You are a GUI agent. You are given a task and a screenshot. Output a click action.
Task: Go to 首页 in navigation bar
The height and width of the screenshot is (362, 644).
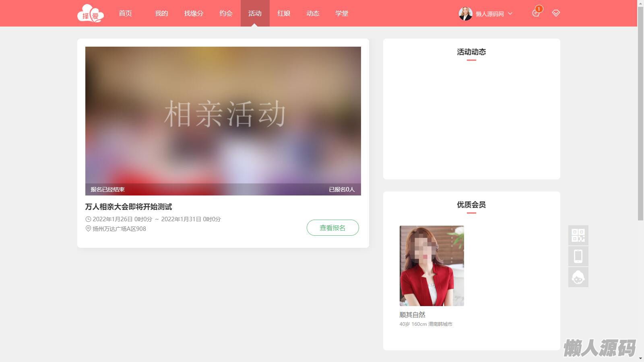125,13
